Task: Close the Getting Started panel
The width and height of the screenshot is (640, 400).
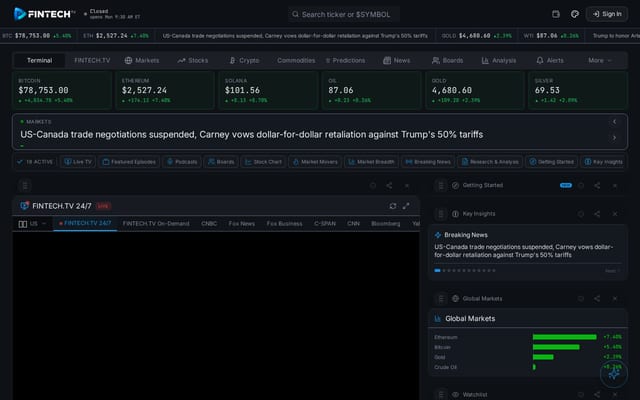Action: [x=615, y=186]
